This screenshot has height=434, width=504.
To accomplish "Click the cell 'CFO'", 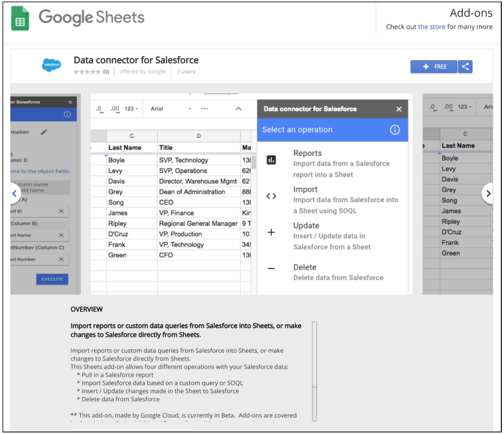I will click(x=199, y=255).
